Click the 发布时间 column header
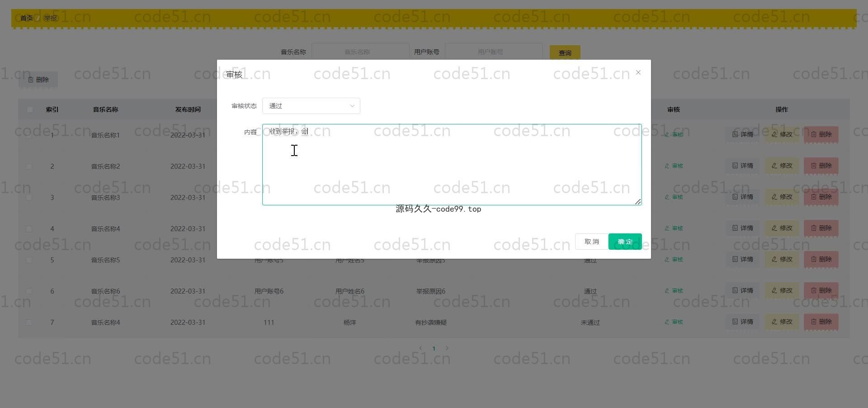Viewport: 868px width, 408px height. click(x=188, y=109)
